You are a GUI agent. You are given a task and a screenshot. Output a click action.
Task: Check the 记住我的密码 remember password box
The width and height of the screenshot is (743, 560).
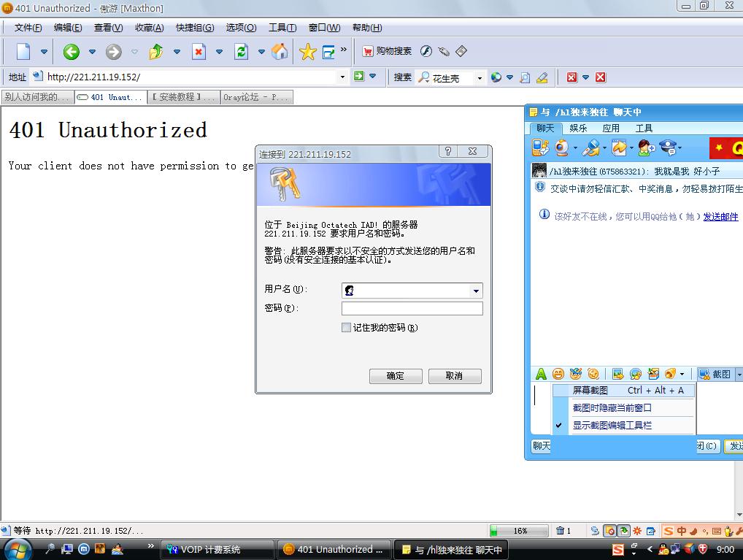346,327
